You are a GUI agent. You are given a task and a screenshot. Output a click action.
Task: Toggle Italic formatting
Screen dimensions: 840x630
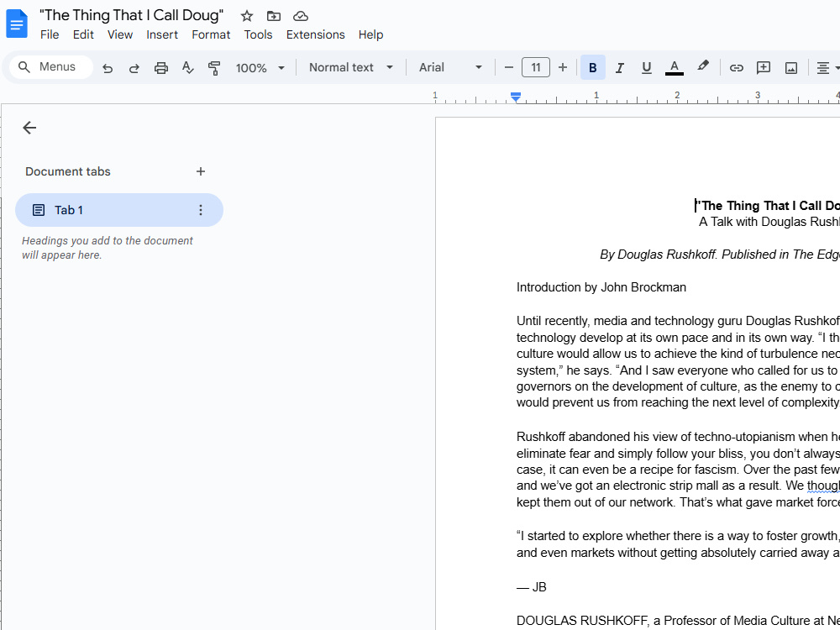(x=620, y=67)
